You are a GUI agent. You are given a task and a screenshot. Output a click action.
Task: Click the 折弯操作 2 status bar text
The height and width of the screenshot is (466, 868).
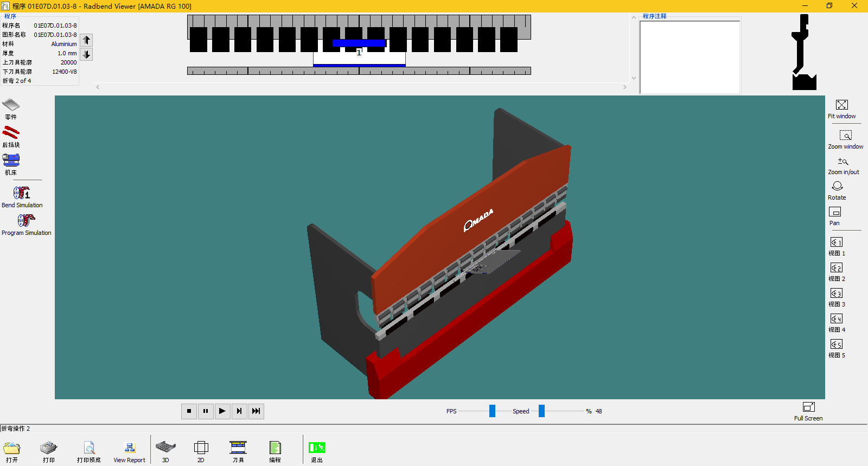tap(16, 429)
